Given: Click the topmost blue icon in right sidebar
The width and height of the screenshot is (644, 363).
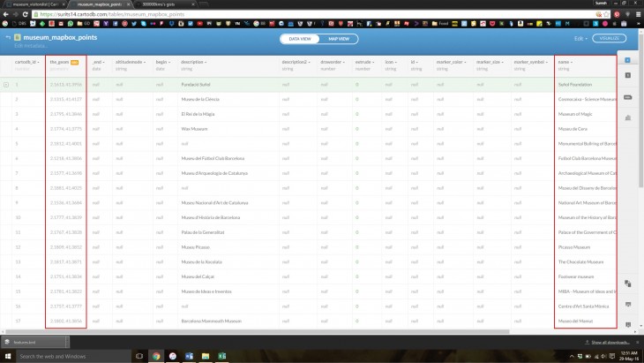Looking at the screenshot, I should pyautogui.click(x=627, y=60).
